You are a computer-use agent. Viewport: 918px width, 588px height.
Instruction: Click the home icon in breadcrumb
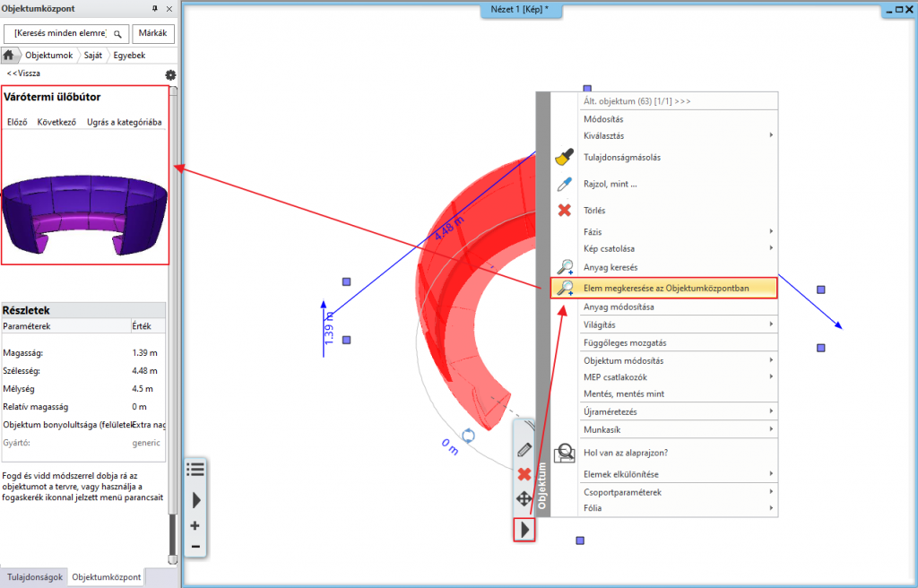point(9,56)
